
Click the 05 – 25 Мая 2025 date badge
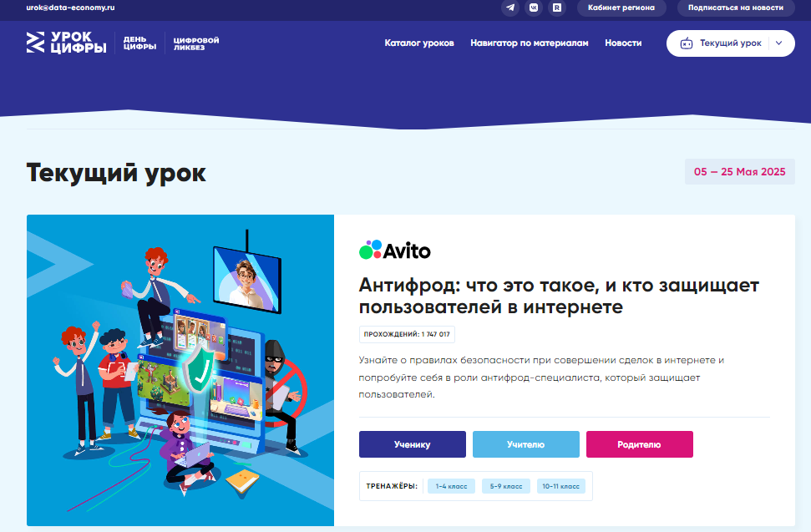[740, 172]
